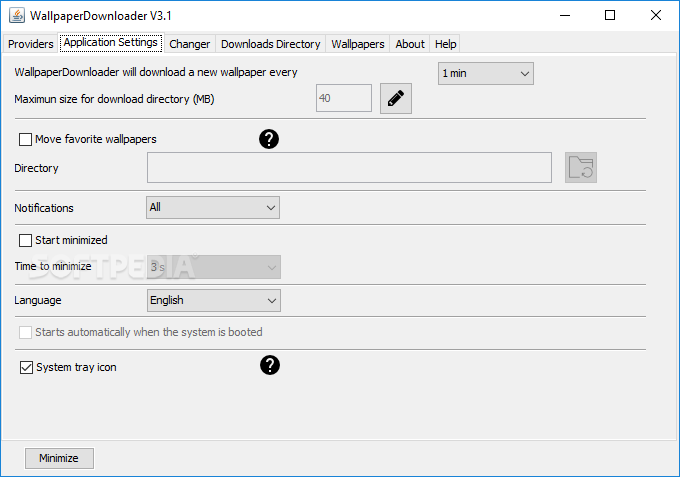Click the Minimize button at bottom

[x=59, y=458]
